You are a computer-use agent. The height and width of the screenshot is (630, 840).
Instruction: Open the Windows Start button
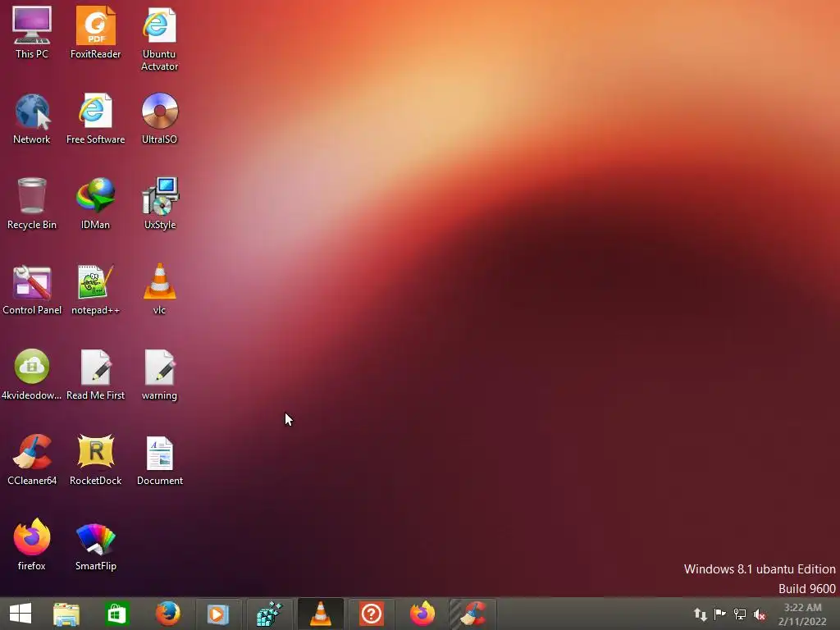(x=21, y=614)
